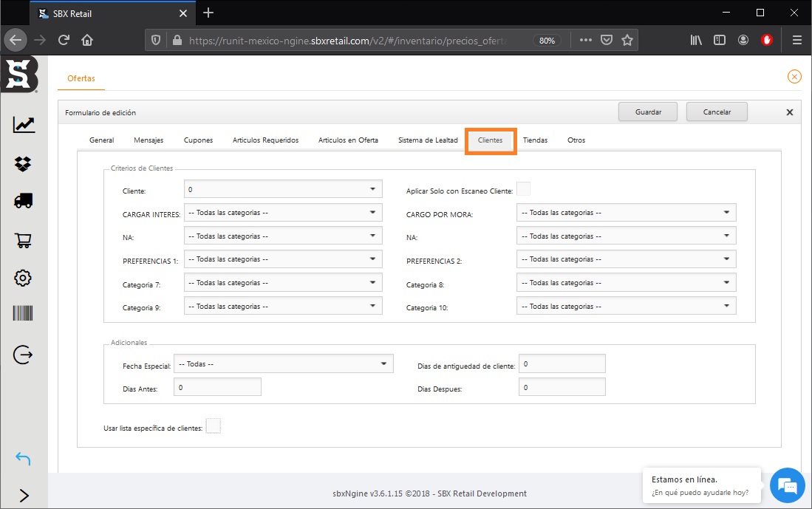
Task: Toggle Aplicar Solo con Escaneo Cliente checkbox
Action: (x=524, y=189)
